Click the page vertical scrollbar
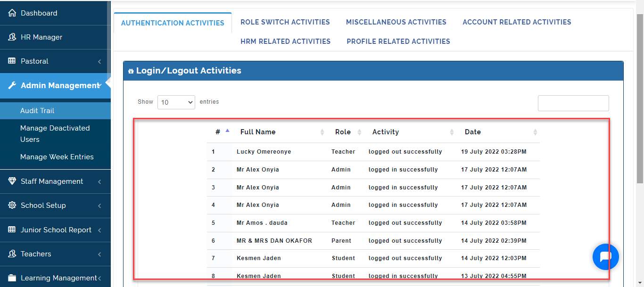The image size is (644, 287). 640,98
